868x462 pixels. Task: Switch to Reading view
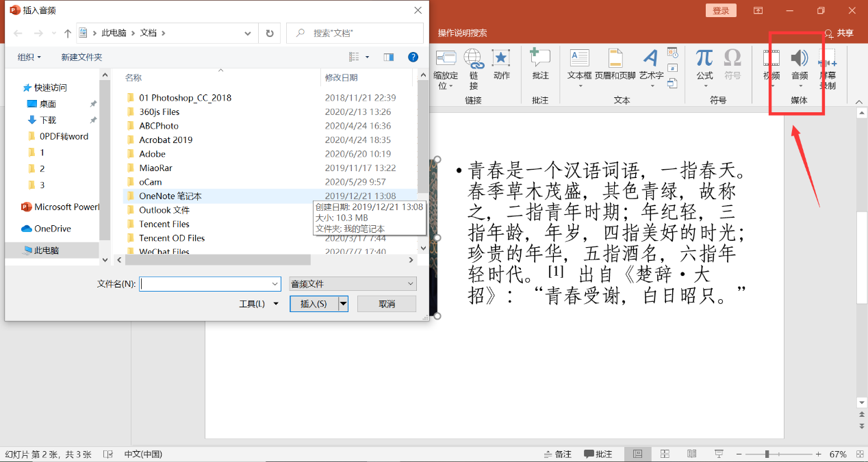tap(691, 454)
